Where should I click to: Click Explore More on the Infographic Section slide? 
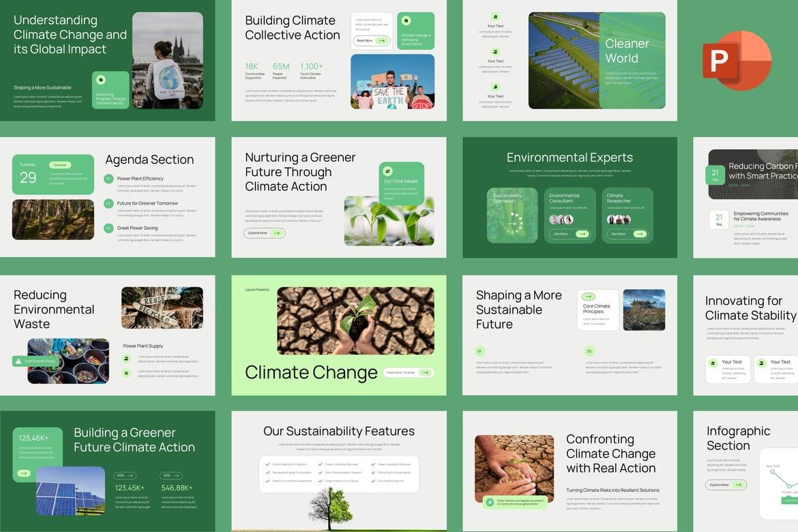[x=726, y=485]
